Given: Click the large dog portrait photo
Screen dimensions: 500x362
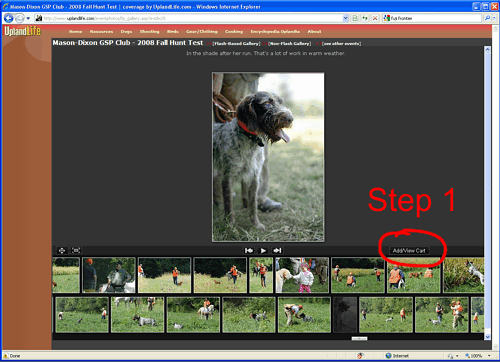Looking at the screenshot, I should (x=268, y=157).
